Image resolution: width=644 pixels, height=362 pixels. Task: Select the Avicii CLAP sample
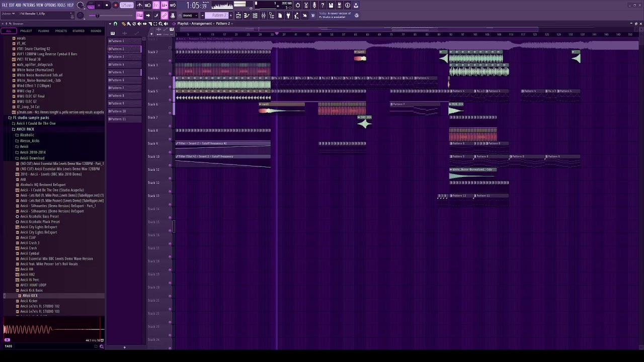point(28,238)
